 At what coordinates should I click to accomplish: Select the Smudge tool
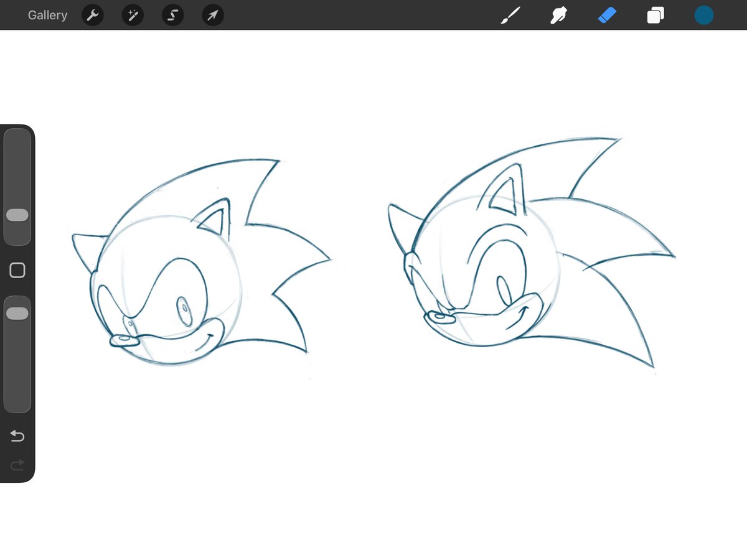[x=558, y=16]
